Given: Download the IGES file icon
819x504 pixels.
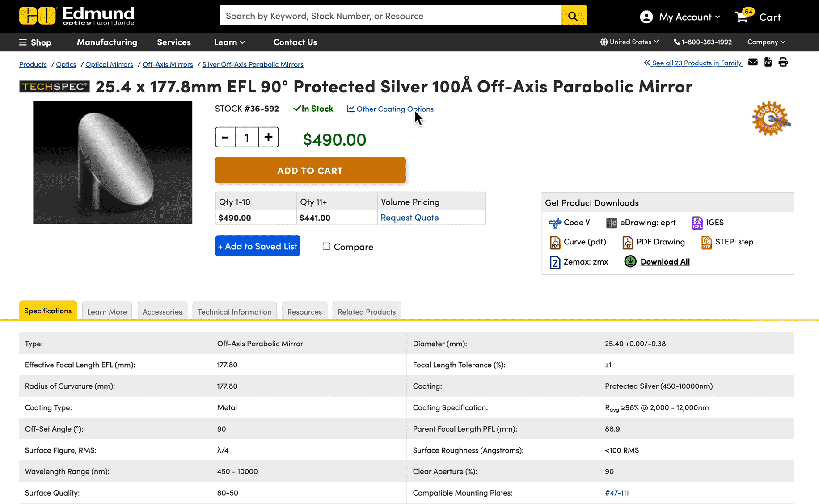Looking at the screenshot, I should click(697, 223).
